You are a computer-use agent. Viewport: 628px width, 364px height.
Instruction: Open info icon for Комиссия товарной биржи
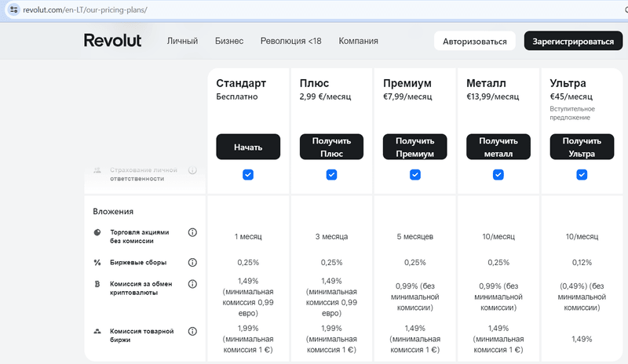point(192,331)
